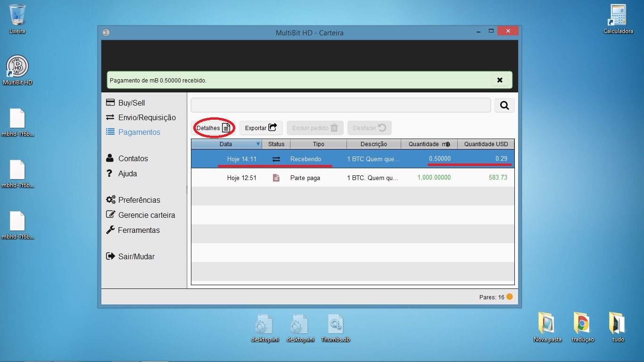Image resolution: width=644 pixels, height=362 pixels.
Task: Click the Quantidade USD column header
Action: point(486,144)
